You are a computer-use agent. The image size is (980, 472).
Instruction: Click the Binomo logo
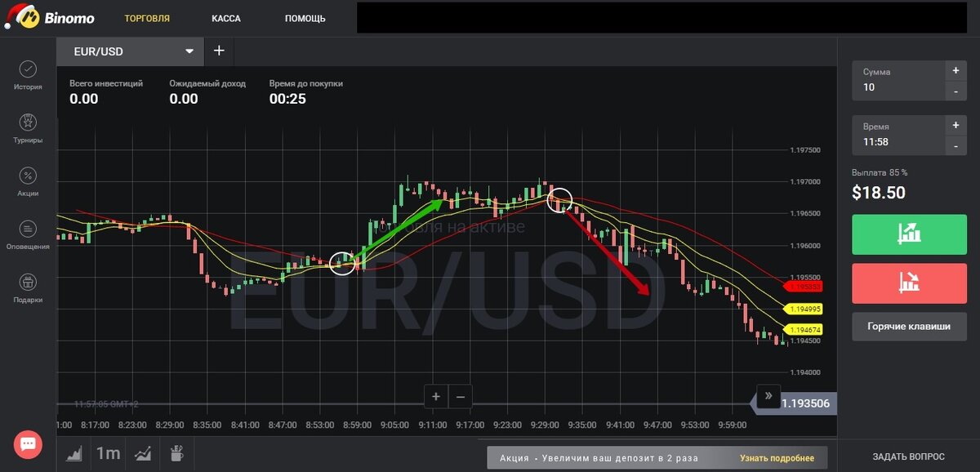50,16
